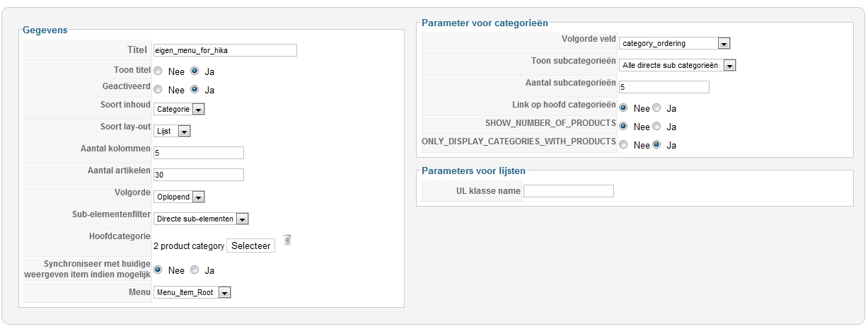Enable Ja for SHOW_NUMBER_OF_PRODUCTS
Viewport: 868px width, 329px height.
click(657, 127)
